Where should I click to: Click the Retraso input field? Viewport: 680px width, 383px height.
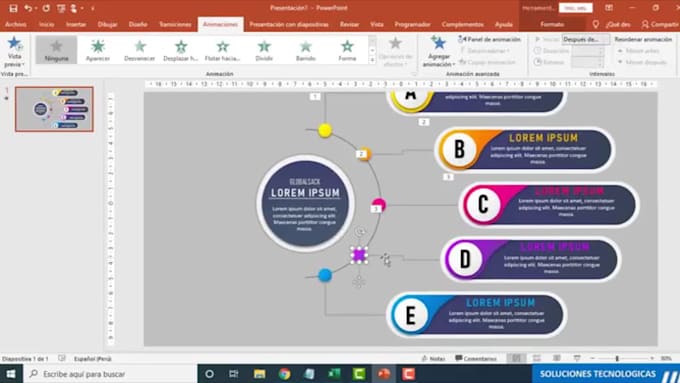[x=588, y=62]
